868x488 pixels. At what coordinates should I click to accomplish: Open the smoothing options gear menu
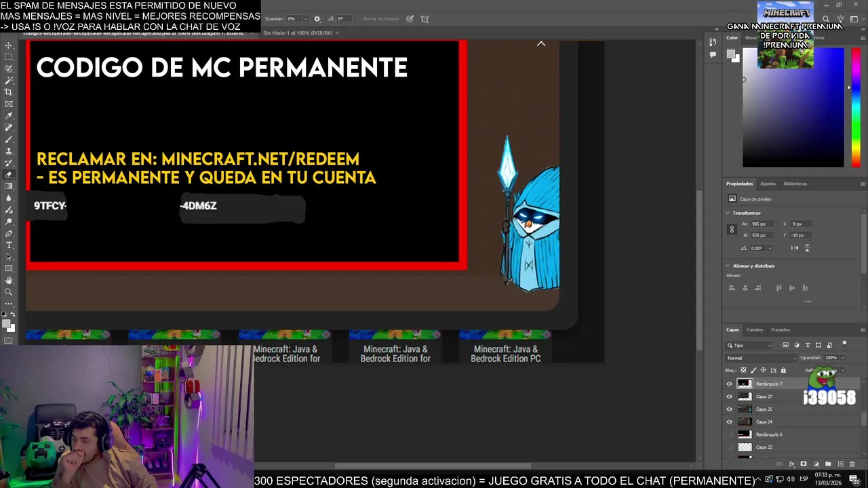(x=317, y=19)
